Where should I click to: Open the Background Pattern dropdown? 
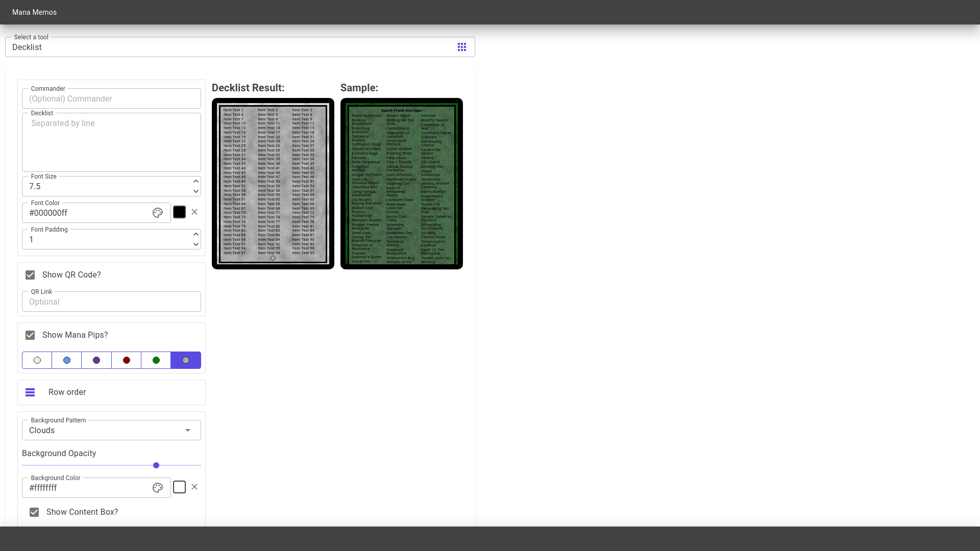pos(111,430)
